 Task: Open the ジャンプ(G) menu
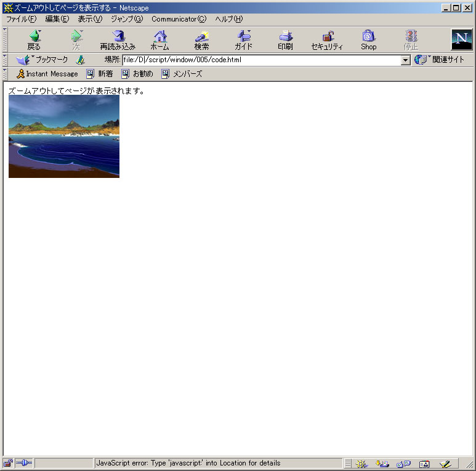pos(127,19)
